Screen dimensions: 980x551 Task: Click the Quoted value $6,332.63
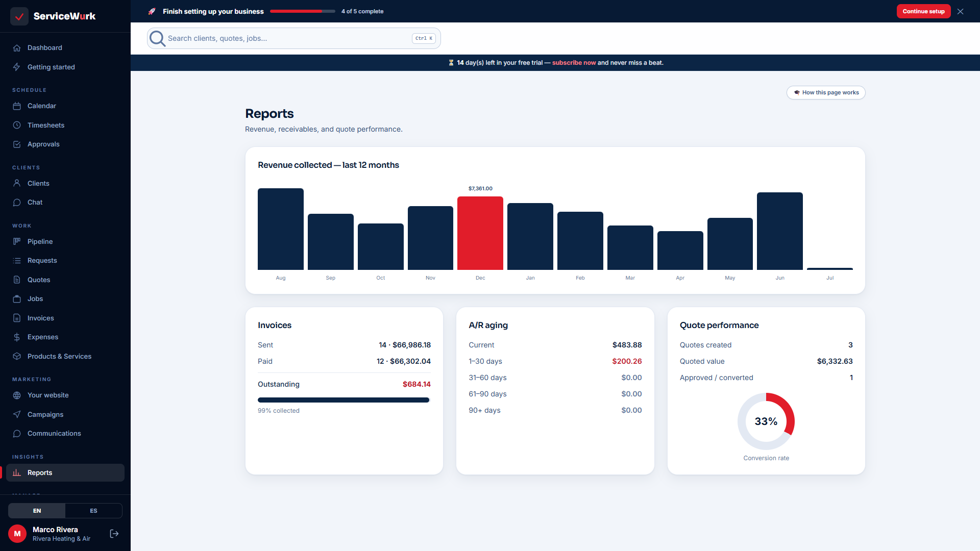[835, 361]
